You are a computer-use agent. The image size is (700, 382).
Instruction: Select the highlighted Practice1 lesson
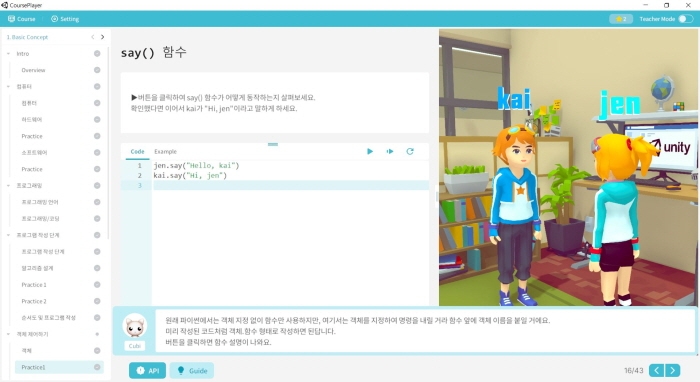click(x=59, y=367)
